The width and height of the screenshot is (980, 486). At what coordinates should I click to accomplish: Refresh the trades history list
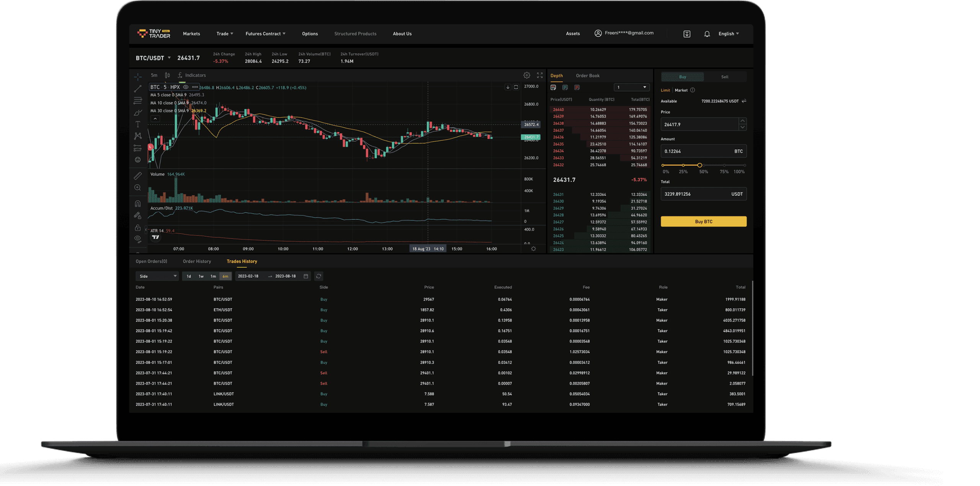(318, 276)
